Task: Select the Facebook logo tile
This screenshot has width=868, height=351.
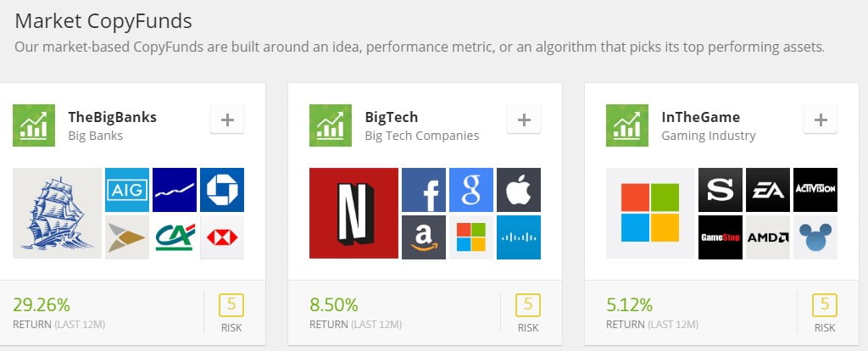Action: pos(424,190)
